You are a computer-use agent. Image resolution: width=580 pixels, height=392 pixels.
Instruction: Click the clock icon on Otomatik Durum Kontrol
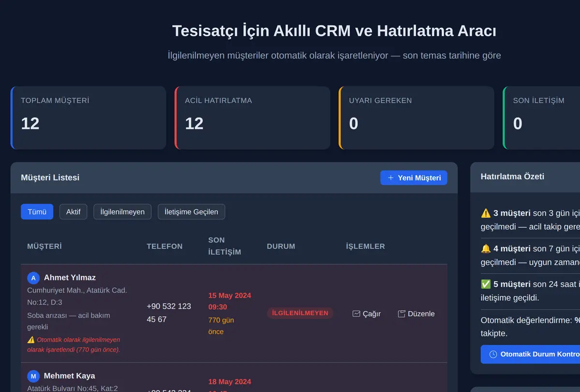coord(493,354)
